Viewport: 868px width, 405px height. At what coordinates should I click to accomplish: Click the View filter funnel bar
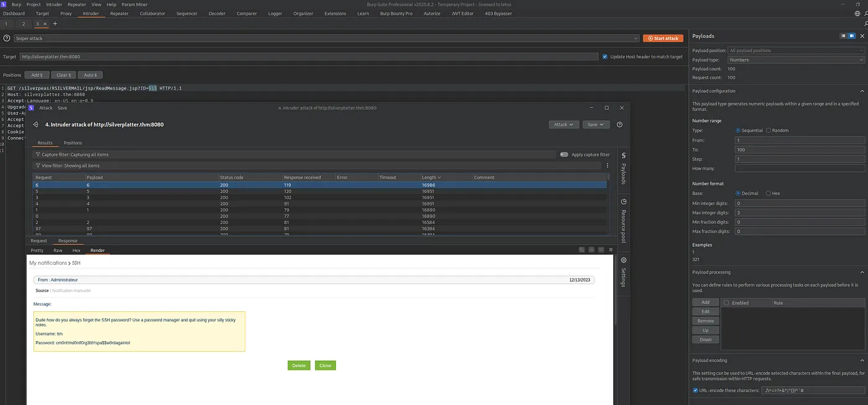[x=317, y=166]
